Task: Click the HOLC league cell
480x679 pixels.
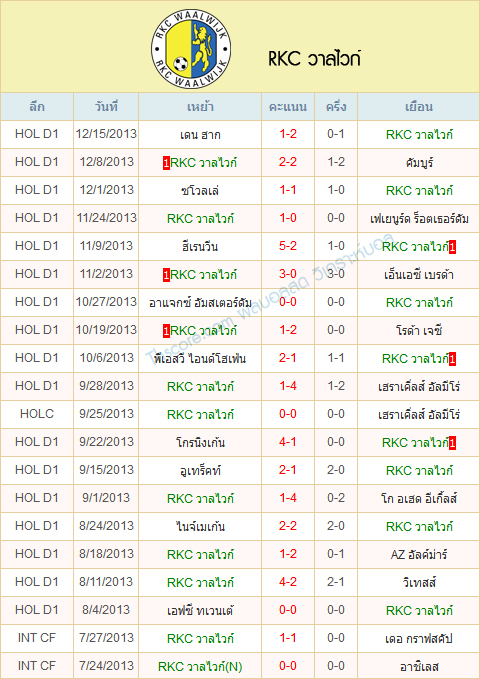Action: (37, 414)
